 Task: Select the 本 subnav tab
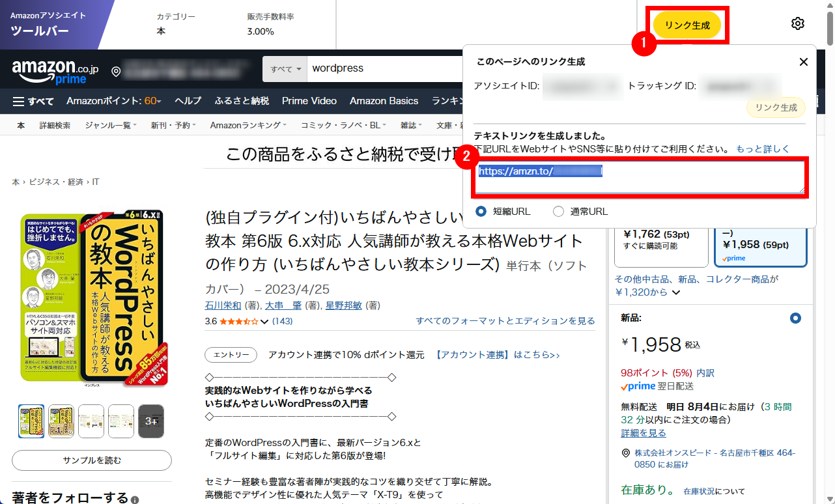pyautogui.click(x=21, y=125)
